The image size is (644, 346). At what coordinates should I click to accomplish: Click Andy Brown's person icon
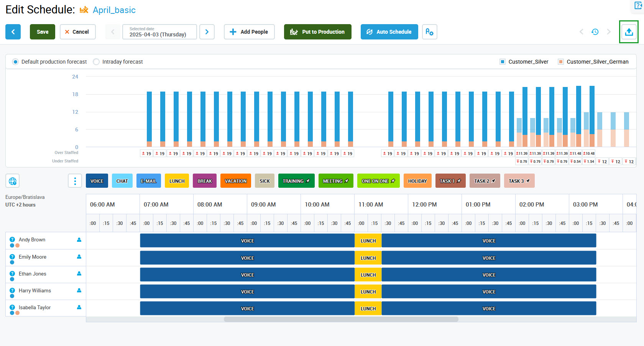(79, 240)
